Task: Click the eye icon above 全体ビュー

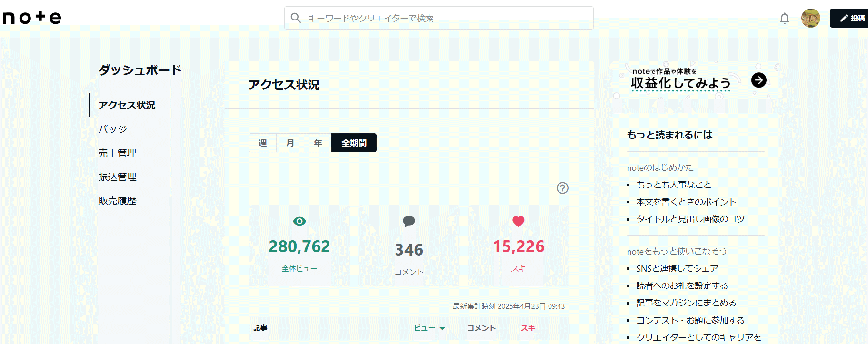Action: (x=299, y=221)
